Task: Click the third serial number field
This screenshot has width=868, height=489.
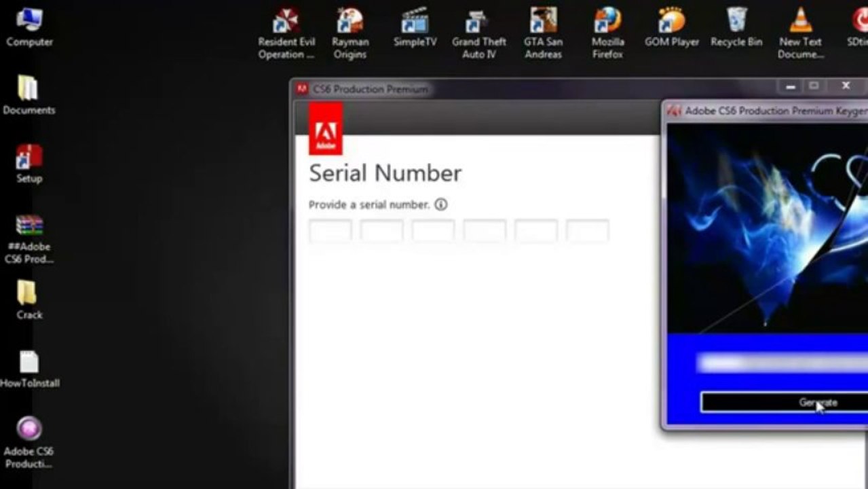Action: coord(433,231)
